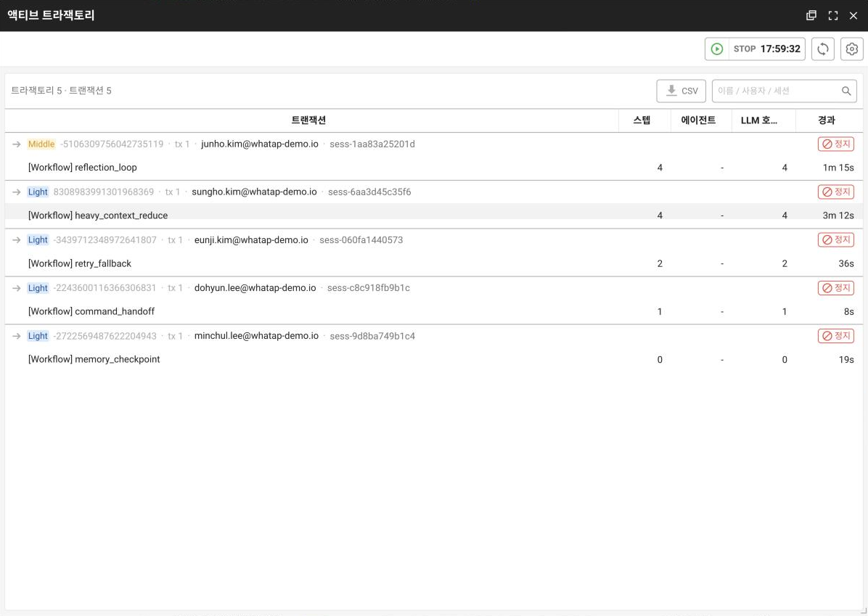
Task: Click the Light tag on eunji.kim row
Action: click(x=38, y=239)
